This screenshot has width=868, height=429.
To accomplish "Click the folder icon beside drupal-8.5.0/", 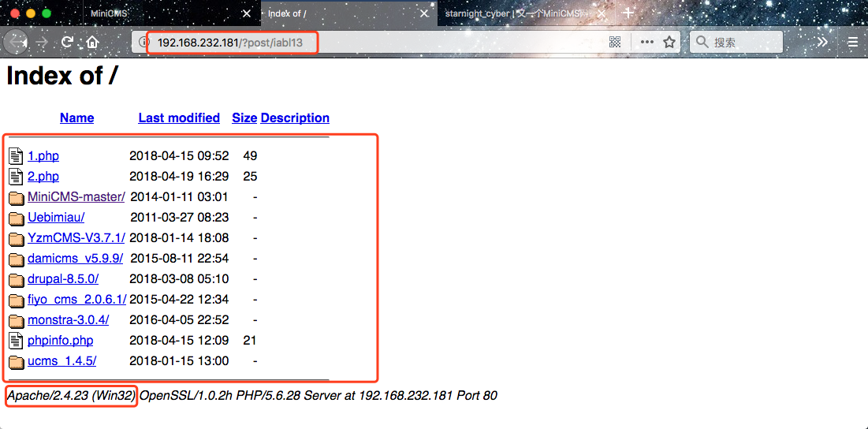I will click(x=17, y=279).
